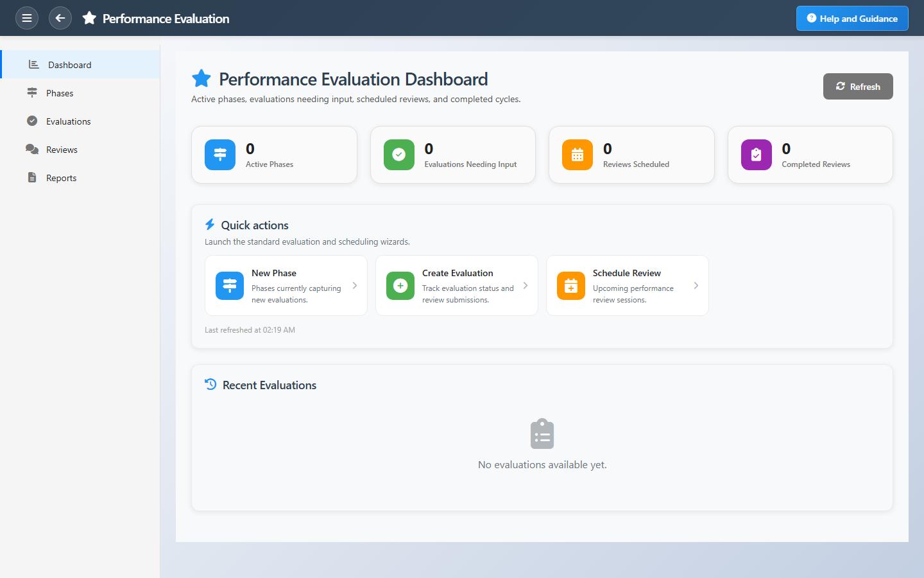924x578 pixels.
Task: Click the back arrow button
Action: click(x=60, y=18)
